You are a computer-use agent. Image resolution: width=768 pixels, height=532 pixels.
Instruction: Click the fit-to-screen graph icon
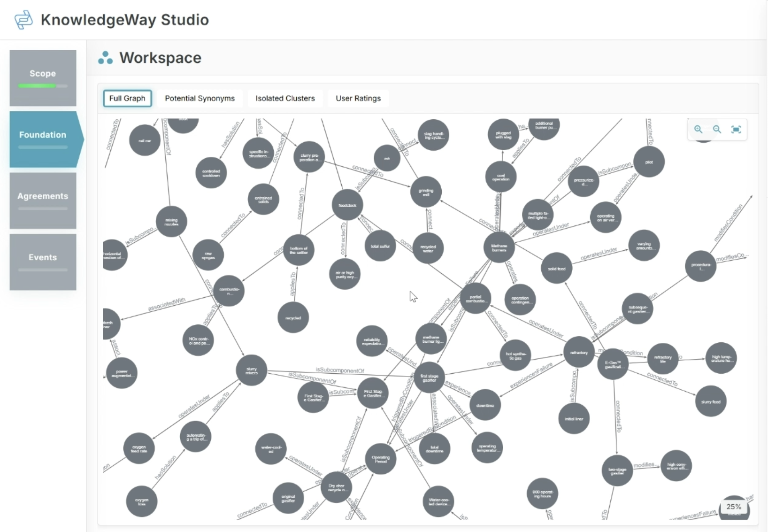click(x=736, y=130)
